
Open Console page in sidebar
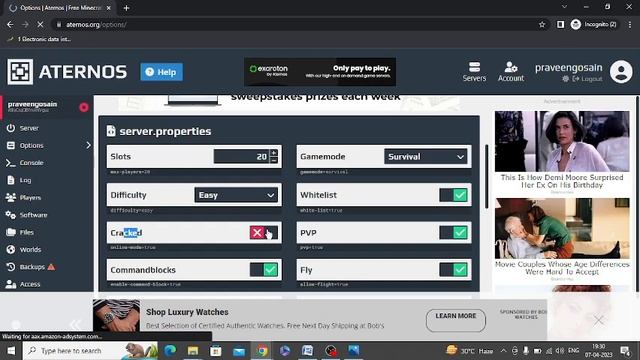31,163
